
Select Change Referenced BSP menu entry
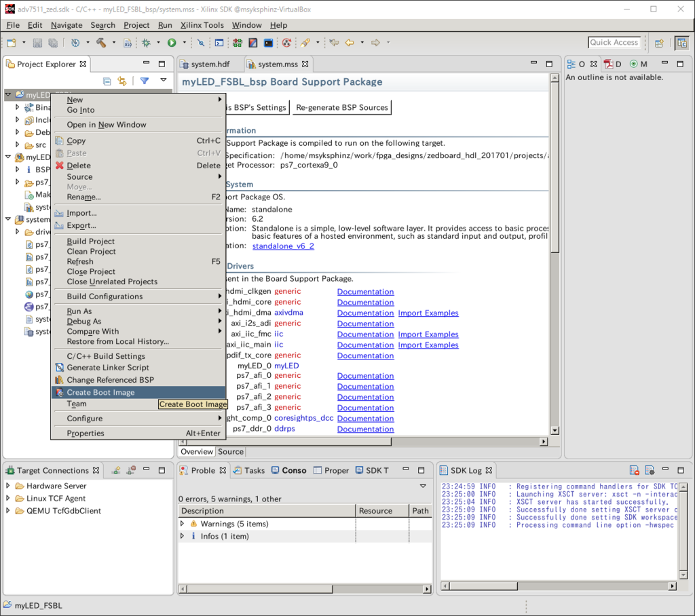[138, 380]
